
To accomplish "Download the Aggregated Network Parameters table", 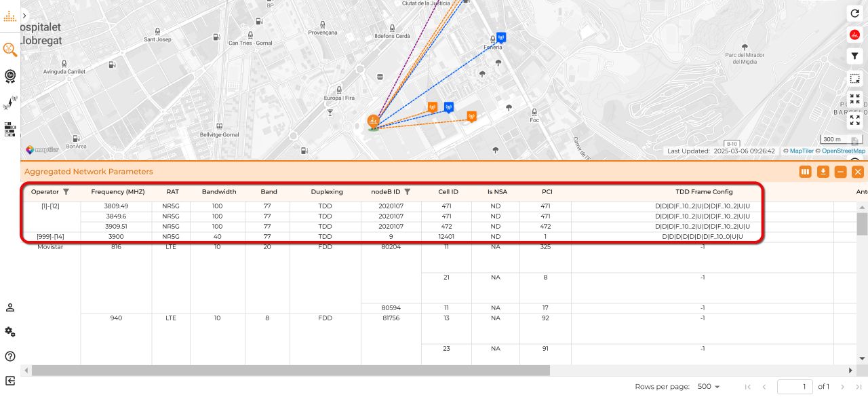I will pos(823,172).
